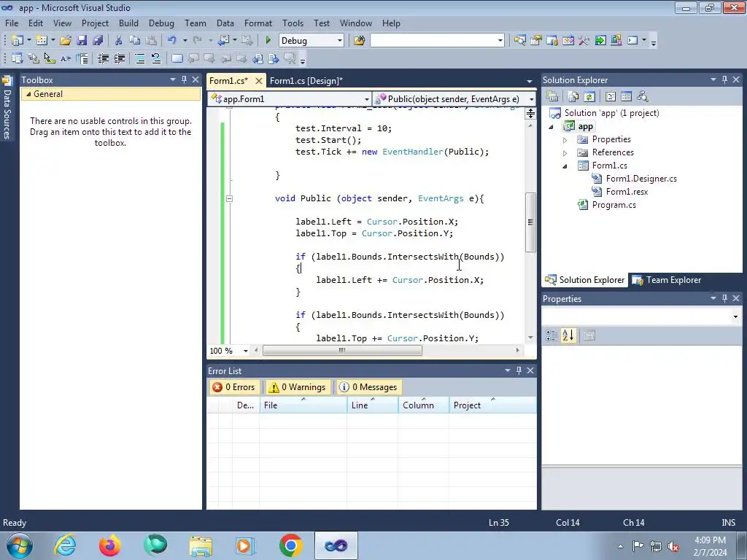Expand the References node in Solution Explorer

[x=565, y=153]
